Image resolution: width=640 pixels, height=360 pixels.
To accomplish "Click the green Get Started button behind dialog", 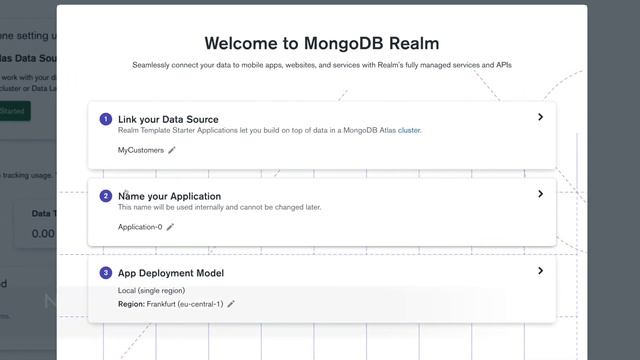I will click(15, 111).
